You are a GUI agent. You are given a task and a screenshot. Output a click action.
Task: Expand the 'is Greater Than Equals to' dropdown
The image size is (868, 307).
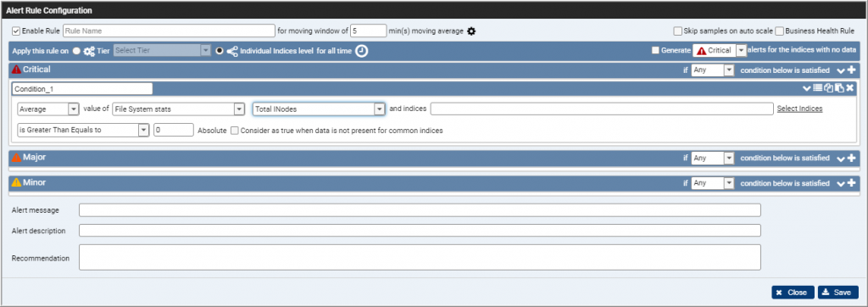tap(83, 130)
